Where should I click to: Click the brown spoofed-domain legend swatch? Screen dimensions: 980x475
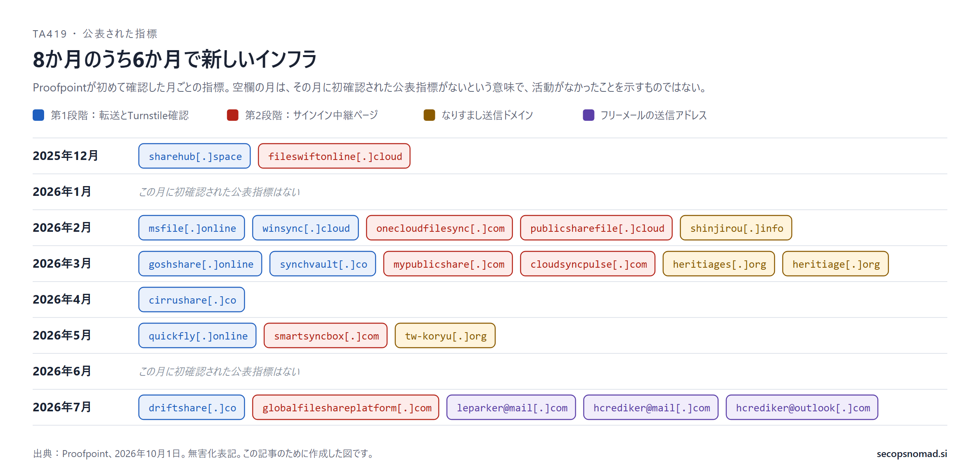(429, 115)
